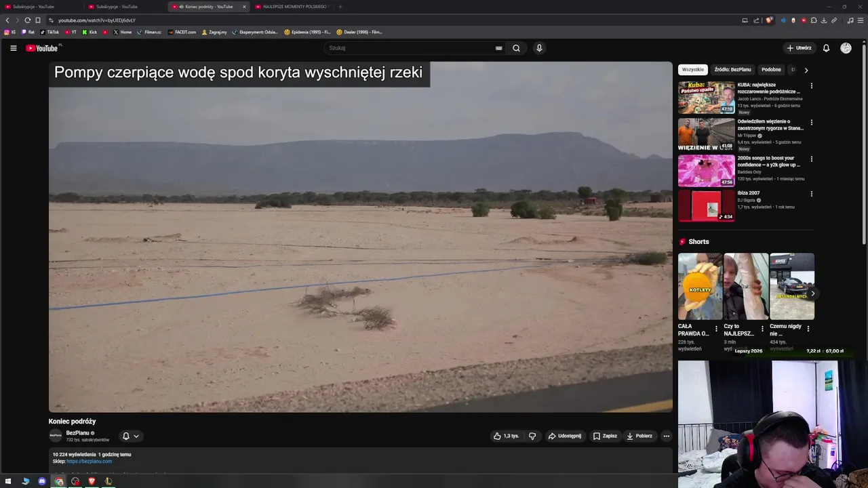Open Brave browser from the taskbar
This screenshot has height=488, width=868.
[x=92, y=481]
